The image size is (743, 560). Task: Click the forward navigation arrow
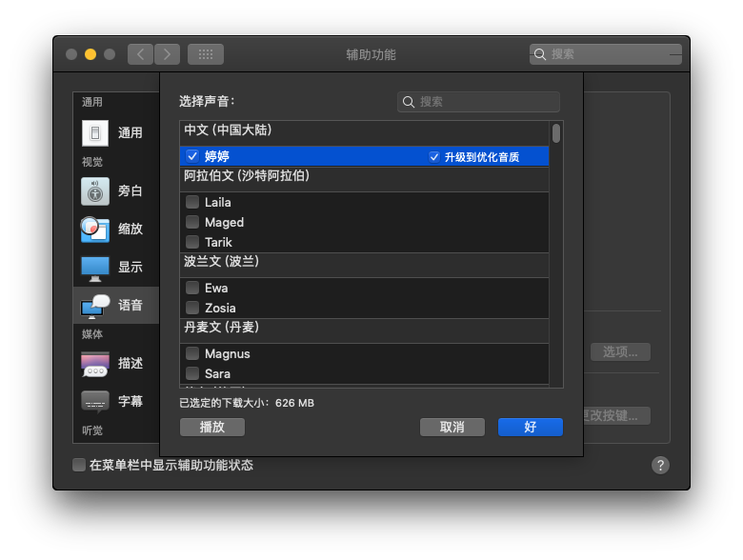click(x=168, y=54)
